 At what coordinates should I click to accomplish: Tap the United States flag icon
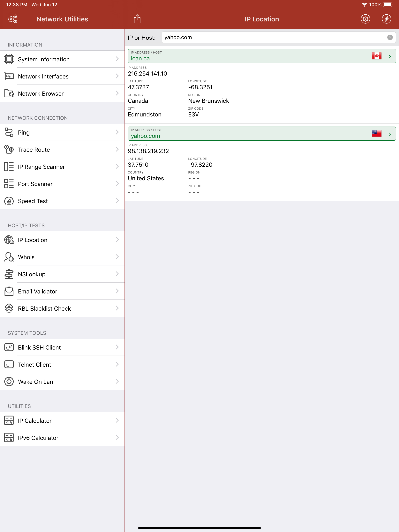(376, 133)
